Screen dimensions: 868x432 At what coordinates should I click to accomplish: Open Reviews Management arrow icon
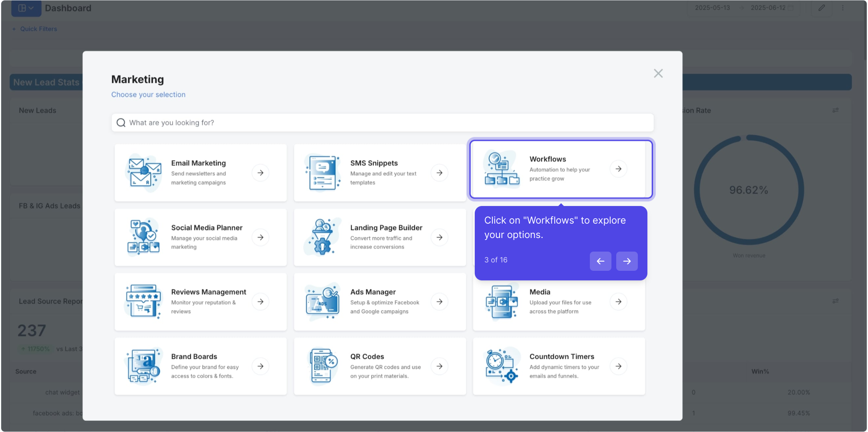(x=260, y=302)
